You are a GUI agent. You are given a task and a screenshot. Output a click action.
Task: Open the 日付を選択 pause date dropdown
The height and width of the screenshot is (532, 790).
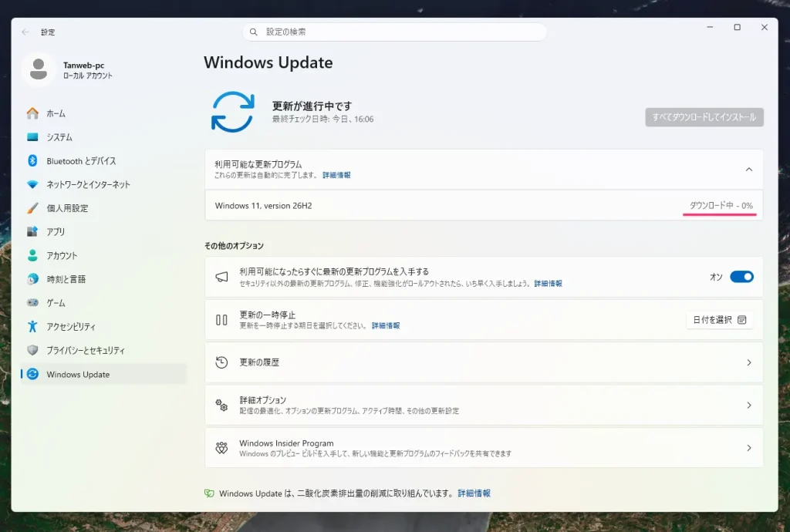(720, 320)
